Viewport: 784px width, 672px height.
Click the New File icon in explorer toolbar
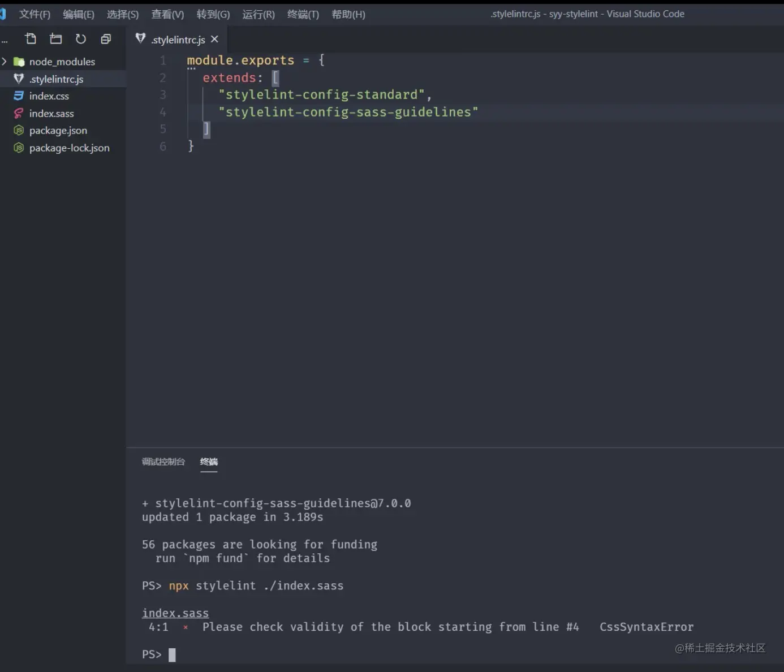pyautogui.click(x=31, y=38)
